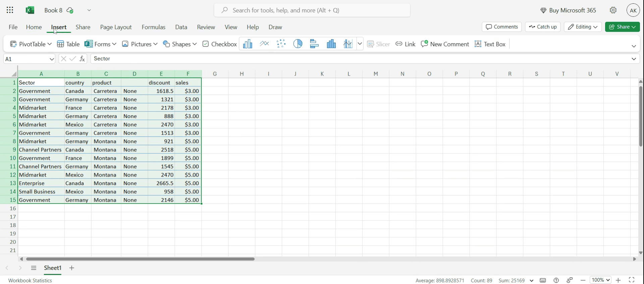
Task: Insert a pie chart icon
Action: pyautogui.click(x=298, y=44)
